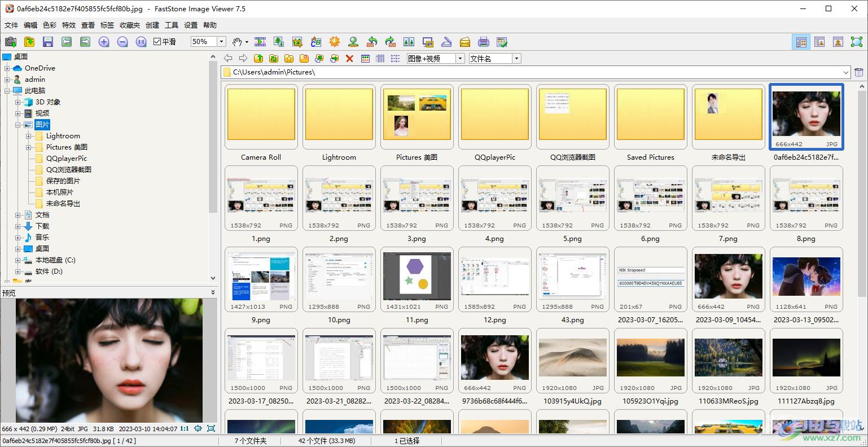Refresh the folder with the green arrows icon
This screenshot has height=447, width=868.
coord(274,58)
